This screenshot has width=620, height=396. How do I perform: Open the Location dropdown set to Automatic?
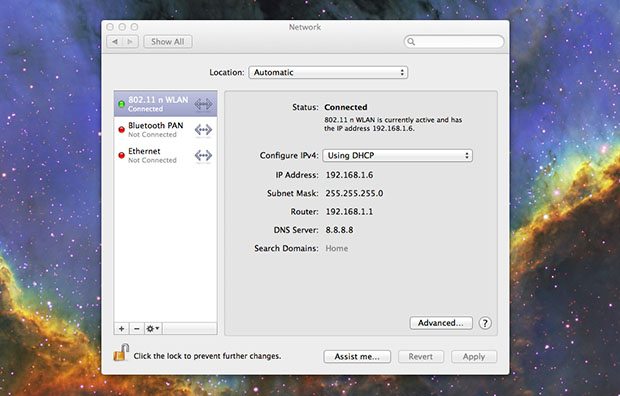pos(328,72)
